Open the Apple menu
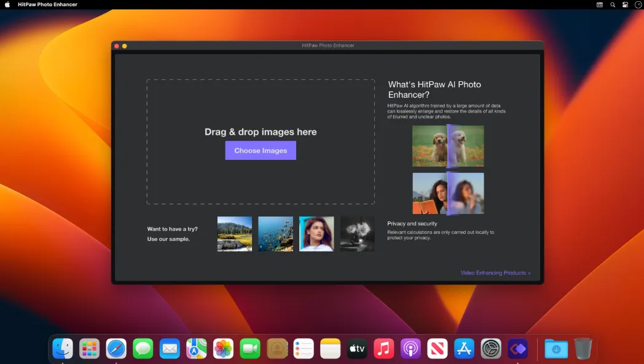This screenshot has height=364, width=644. pyautogui.click(x=7, y=4)
